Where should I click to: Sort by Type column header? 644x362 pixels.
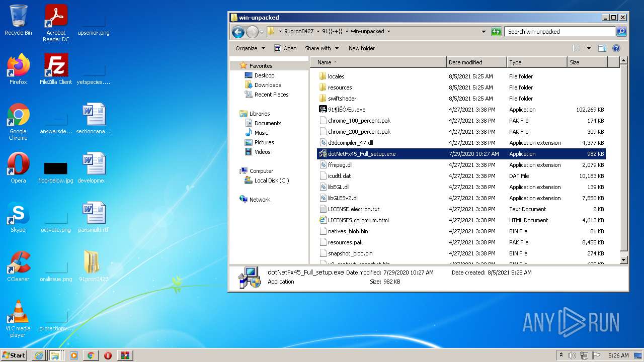537,62
